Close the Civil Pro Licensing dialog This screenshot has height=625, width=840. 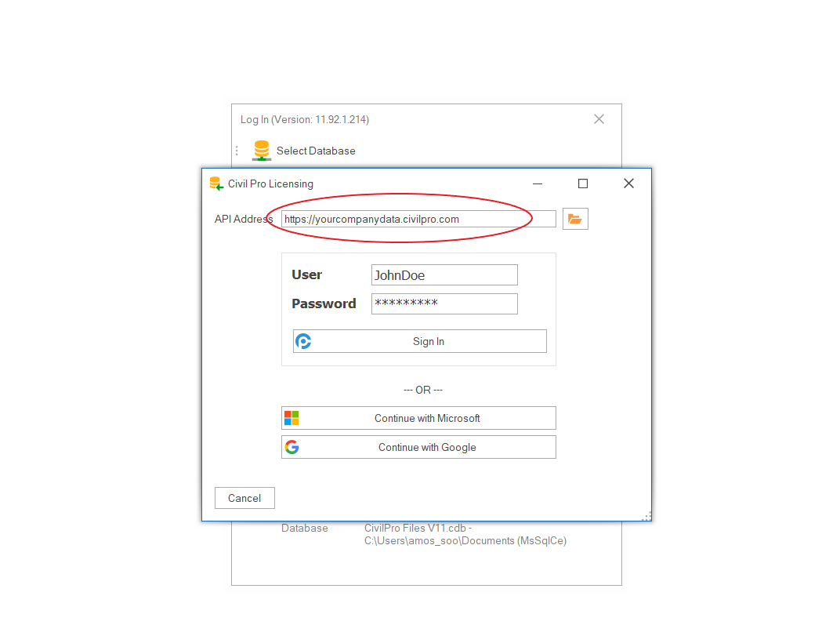point(628,184)
